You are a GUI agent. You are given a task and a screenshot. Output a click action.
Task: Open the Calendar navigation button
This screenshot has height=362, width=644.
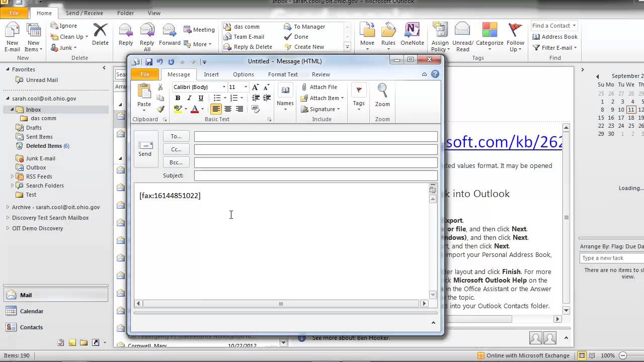click(x=54, y=311)
